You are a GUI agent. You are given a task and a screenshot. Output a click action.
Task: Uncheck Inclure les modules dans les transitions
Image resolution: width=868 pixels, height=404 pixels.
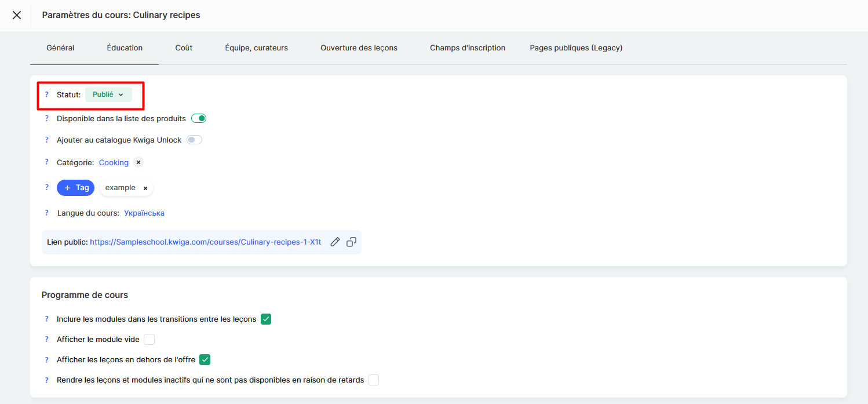tap(266, 319)
